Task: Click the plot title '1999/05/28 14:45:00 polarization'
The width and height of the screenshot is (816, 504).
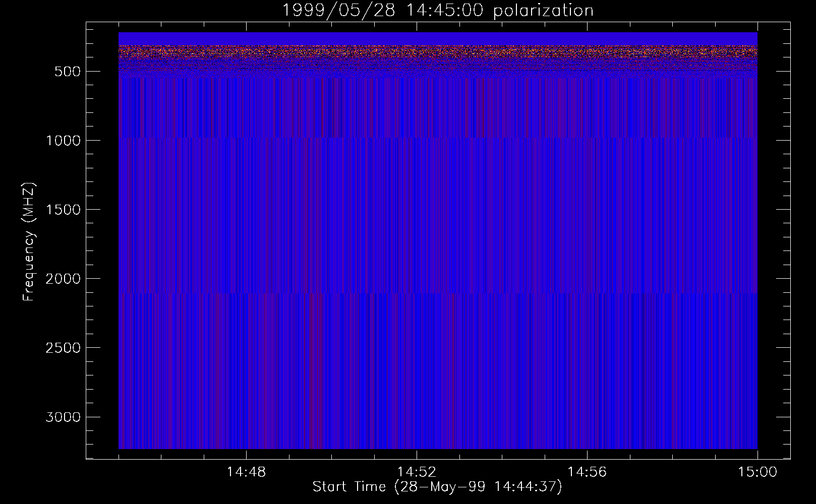Action: [437, 10]
